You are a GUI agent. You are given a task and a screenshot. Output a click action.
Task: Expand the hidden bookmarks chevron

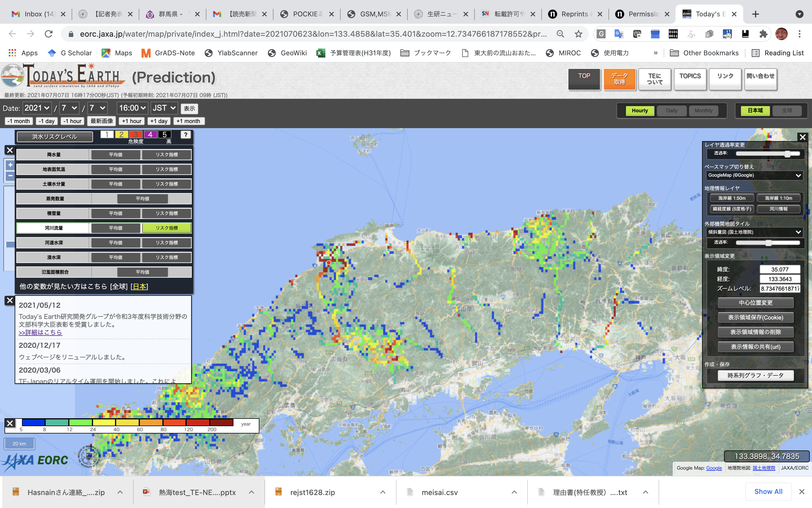[x=656, y=53]
